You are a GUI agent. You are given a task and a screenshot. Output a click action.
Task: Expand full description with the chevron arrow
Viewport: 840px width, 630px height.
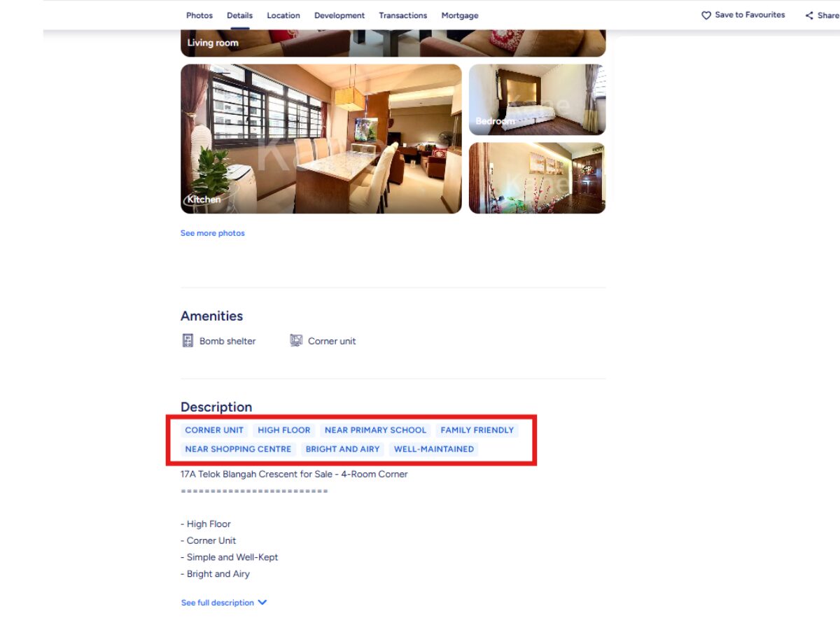click(x=262, y=603)
